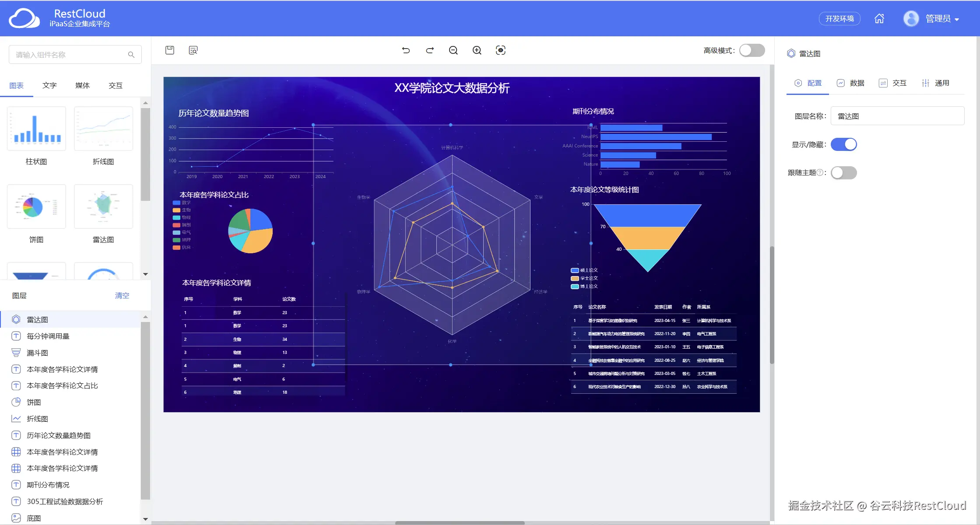Select the 本年度各学科论文占比 layer
980x525 pixels.
(x=70, y=385)
